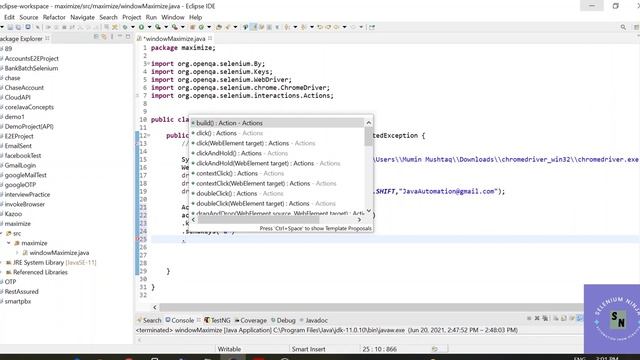Launch Debug with the bug icon
This screenshot has height=360, width=640.
[125, 27]
